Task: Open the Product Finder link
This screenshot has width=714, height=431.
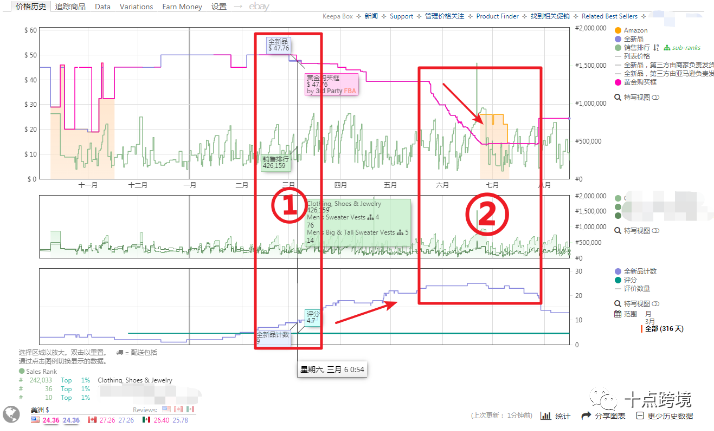Action: point(497,16)
